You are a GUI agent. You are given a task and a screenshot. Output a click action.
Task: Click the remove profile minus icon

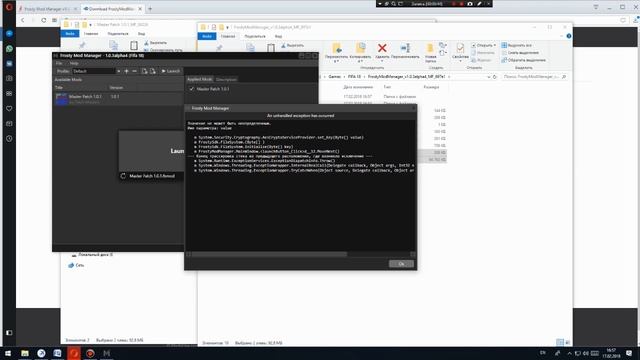pyautogui.click(x=134, y=71)
